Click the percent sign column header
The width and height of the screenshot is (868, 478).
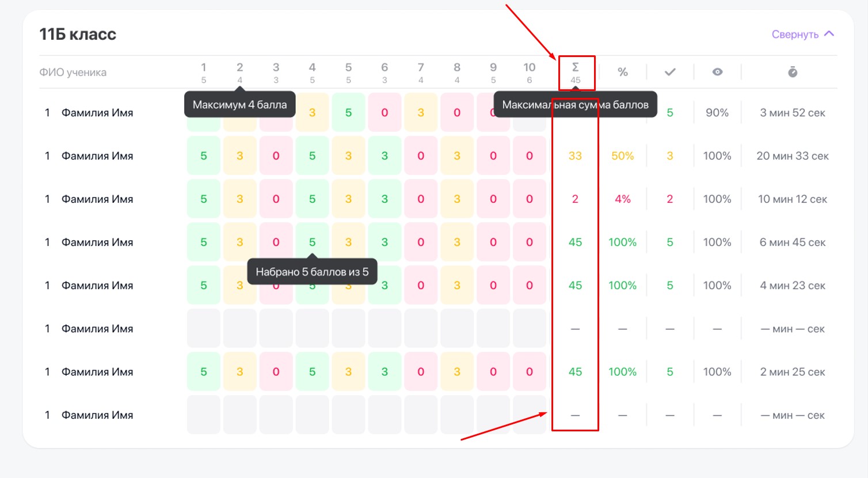coord(622,72)
